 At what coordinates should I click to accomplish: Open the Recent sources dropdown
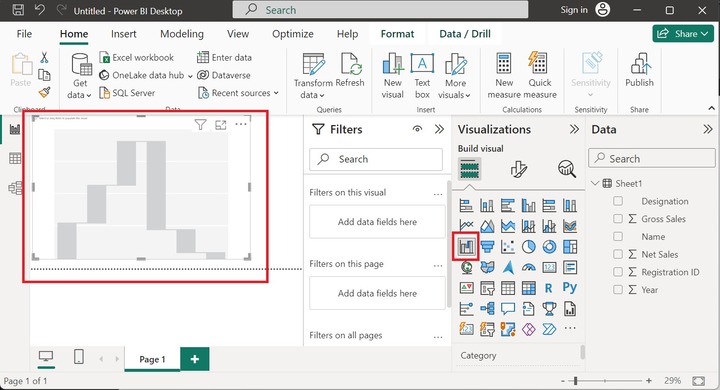pyautogui.click(x=276, y=93)
